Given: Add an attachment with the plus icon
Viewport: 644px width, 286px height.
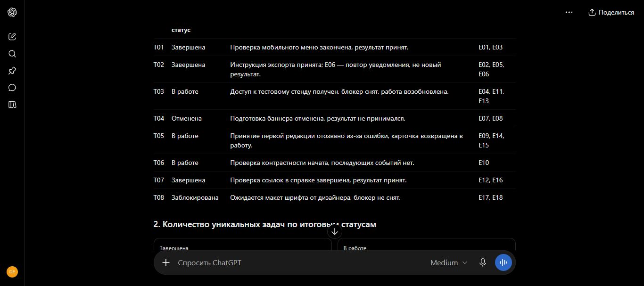Looking at the screenshot, I should pos(166,262).
